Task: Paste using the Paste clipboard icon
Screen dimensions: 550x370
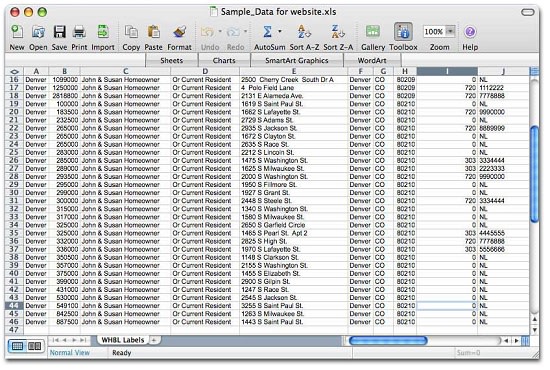Action: (x=153, y=32)
